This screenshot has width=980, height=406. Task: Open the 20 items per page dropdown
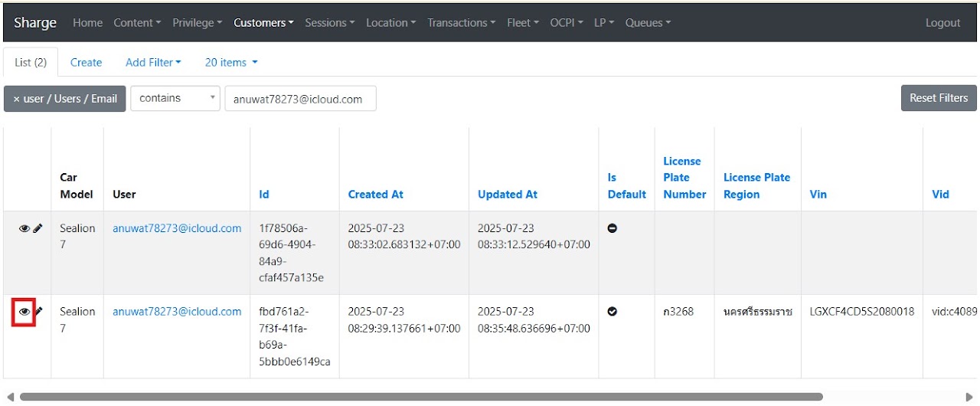coord(231,62)
